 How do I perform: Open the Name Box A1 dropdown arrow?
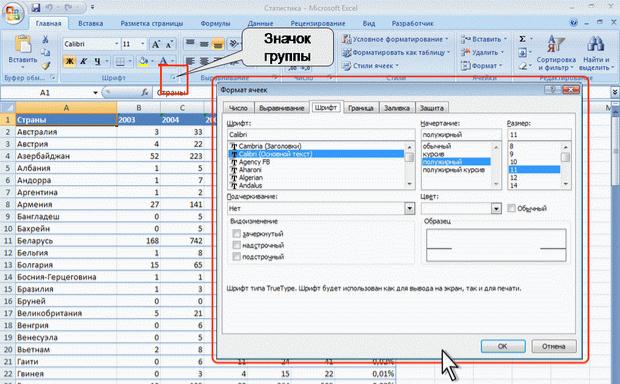click(95, 93)
